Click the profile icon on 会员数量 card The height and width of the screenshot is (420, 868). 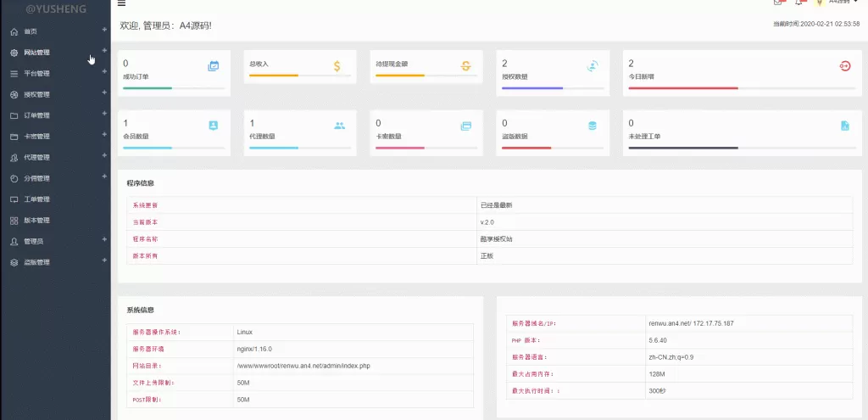pos(214,126)
